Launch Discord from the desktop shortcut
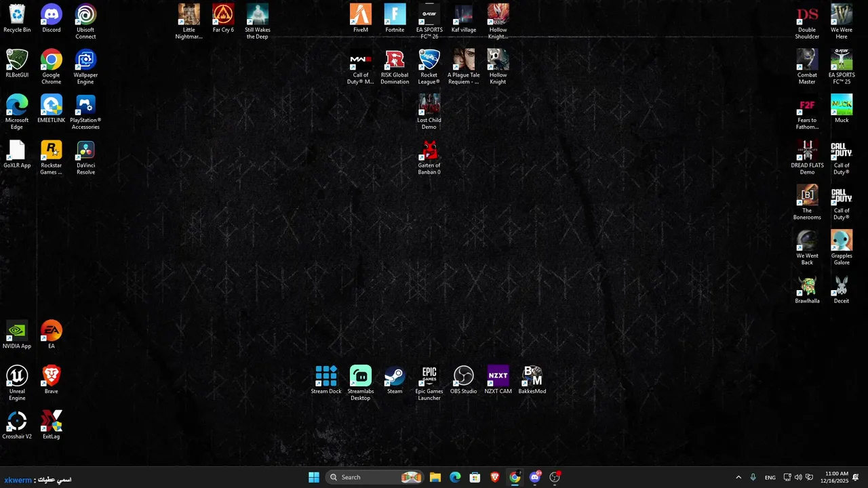The image size is (868, 488). point(52,19)
